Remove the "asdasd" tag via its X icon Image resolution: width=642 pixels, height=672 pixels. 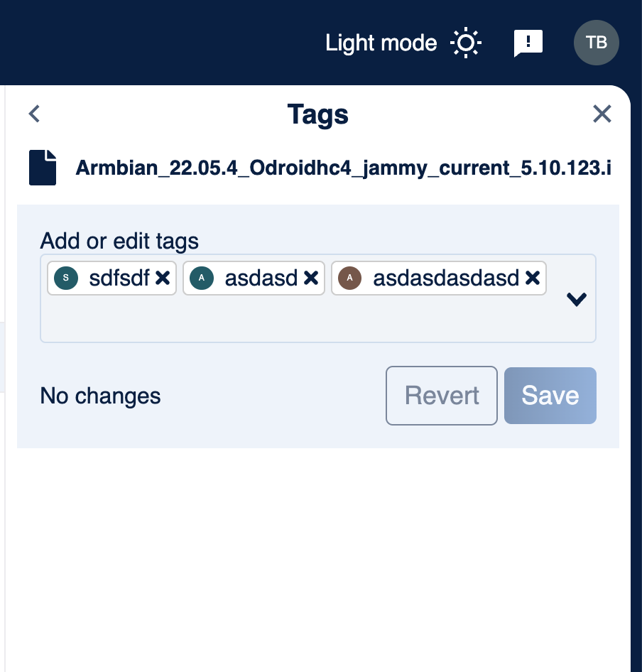click(311, 278)
